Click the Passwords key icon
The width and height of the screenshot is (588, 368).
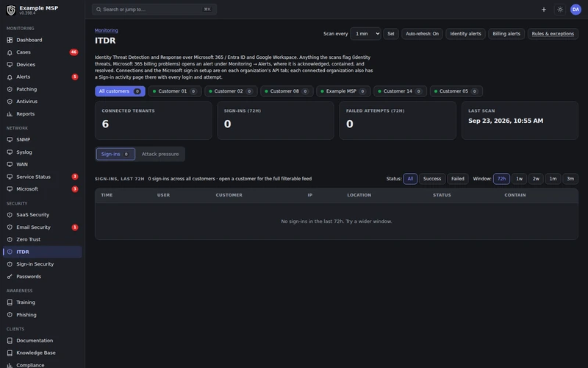(10, 277)
